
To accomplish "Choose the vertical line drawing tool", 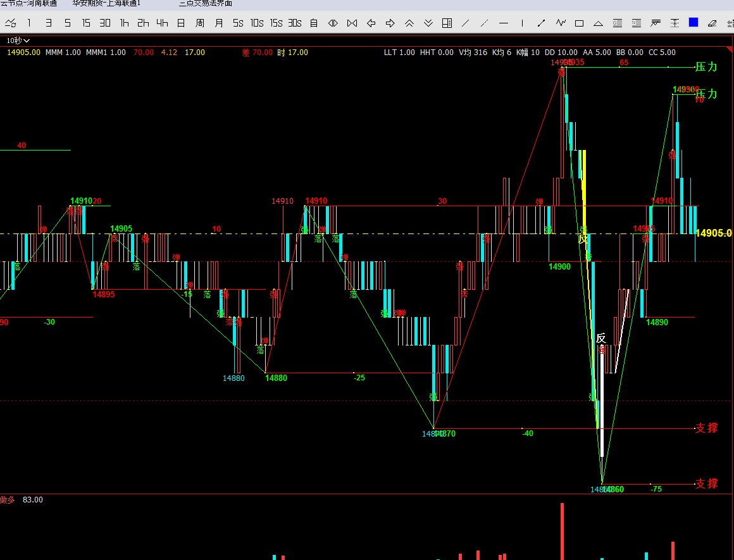I will point(523,23).
